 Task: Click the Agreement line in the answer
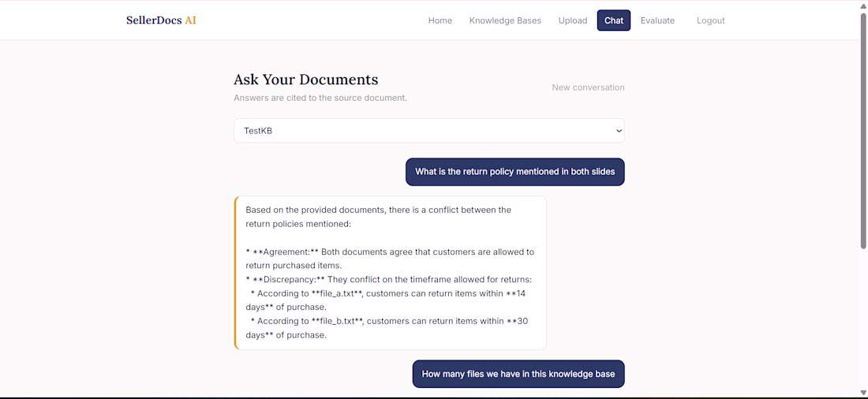[390, 259]
